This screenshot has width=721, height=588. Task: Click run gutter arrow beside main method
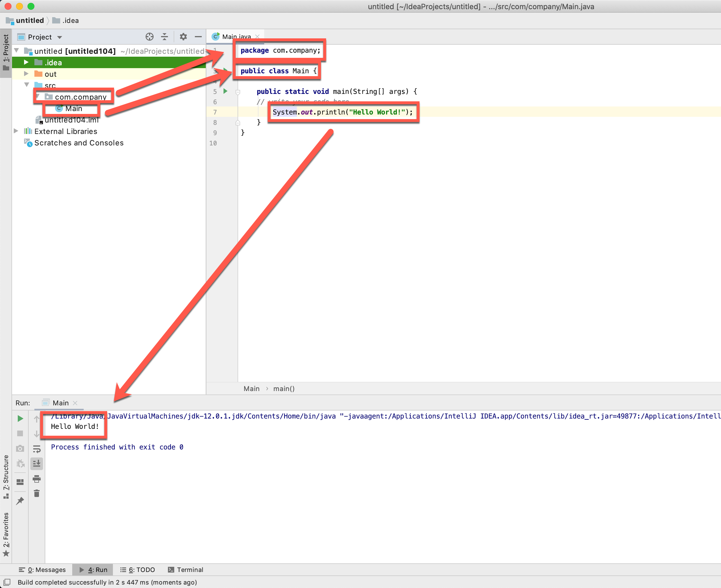226,91
